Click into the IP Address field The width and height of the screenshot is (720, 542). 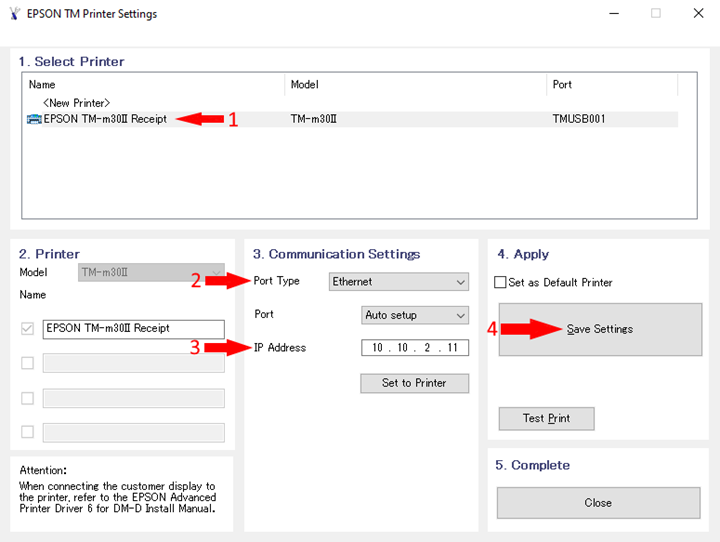coord(414,348)
